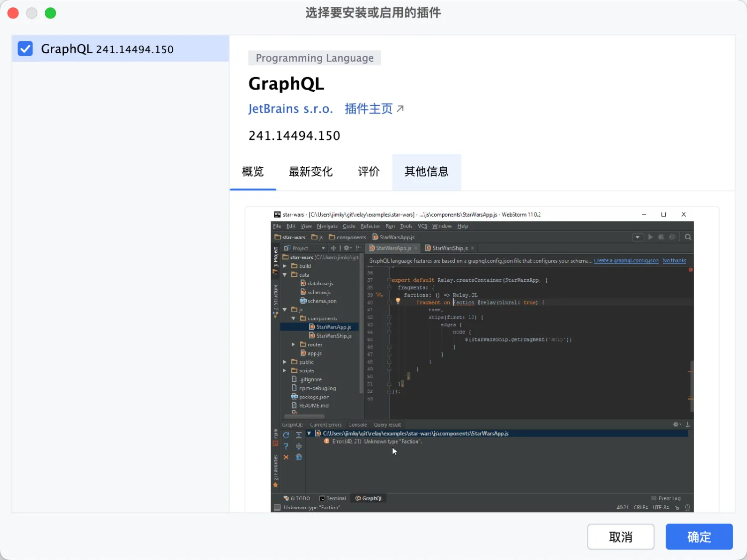This screenshot has height=560, width=747.
Task: Expand the routes folder
Action: coord(293,344)
